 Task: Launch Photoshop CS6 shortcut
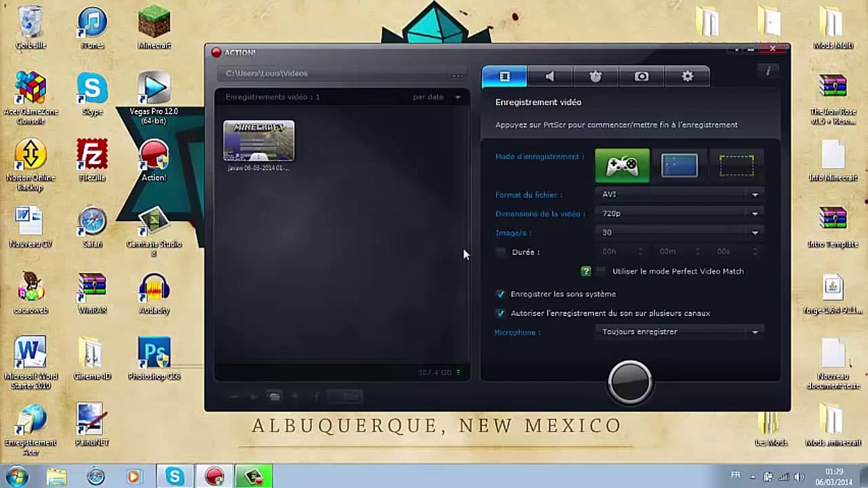click(x=154, y=360)
